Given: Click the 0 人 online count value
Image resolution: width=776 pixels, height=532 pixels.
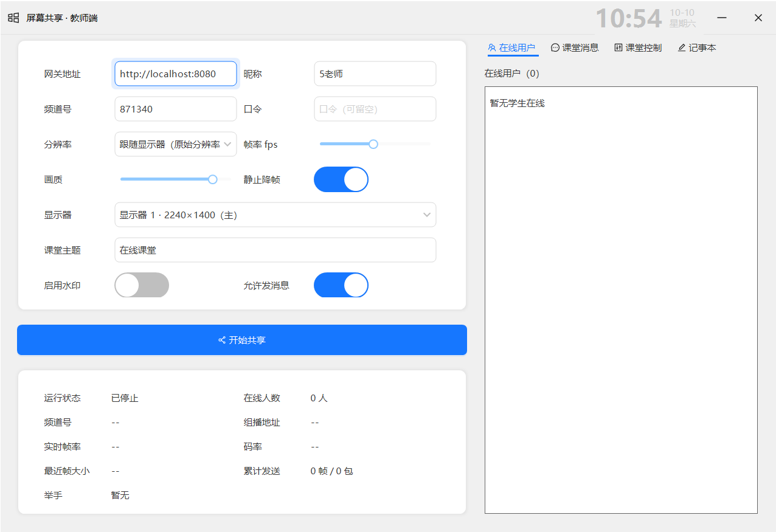Looking at the screenshot, I should coord(319,398).
